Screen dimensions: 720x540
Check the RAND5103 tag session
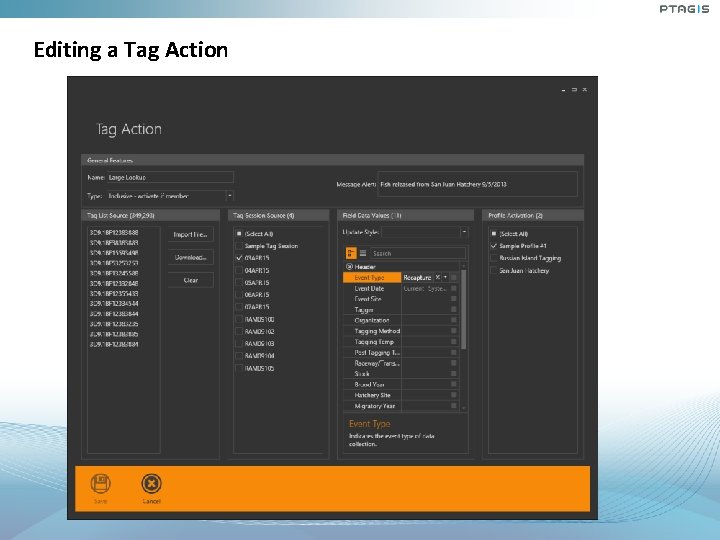(239, 343)
